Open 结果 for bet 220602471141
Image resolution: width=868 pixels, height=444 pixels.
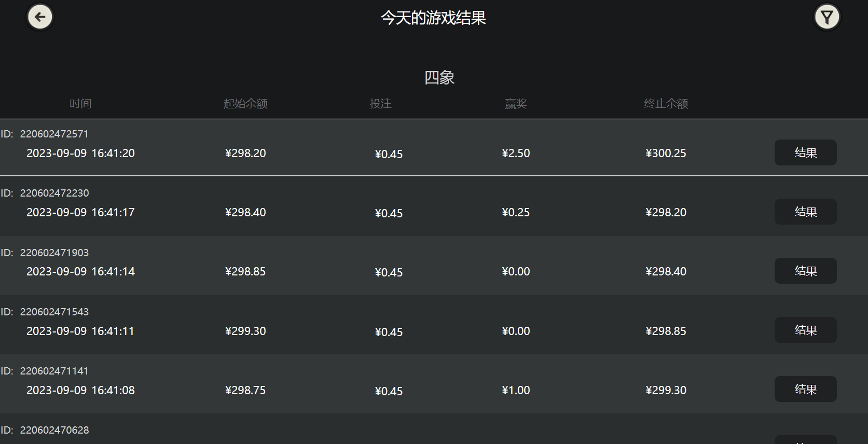[805, 389]
